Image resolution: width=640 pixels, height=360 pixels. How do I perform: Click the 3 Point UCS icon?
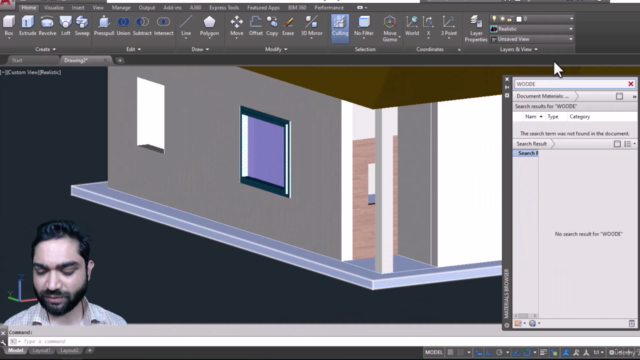tap(449, 26)
